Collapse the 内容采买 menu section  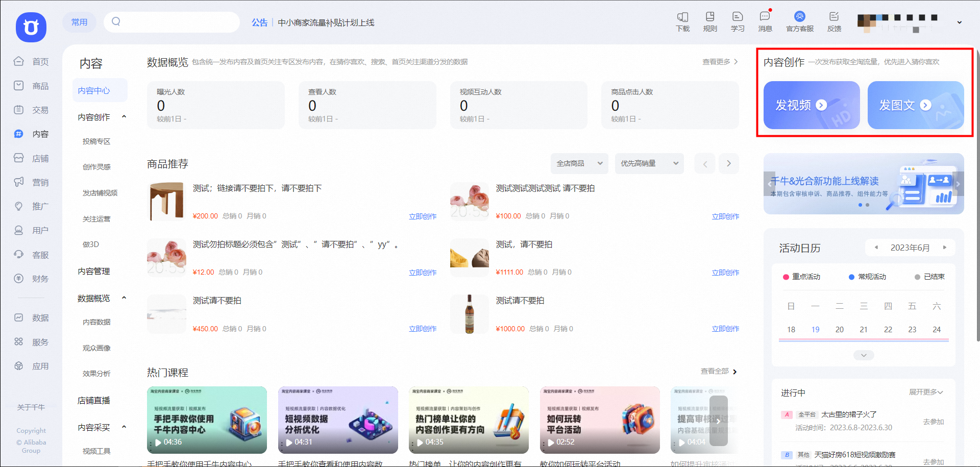point(124,427)
